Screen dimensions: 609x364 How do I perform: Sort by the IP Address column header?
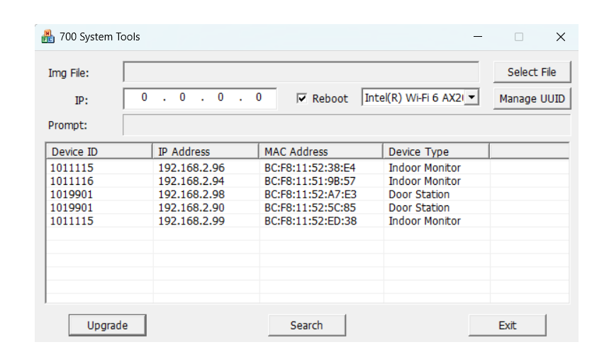[206, 152]
